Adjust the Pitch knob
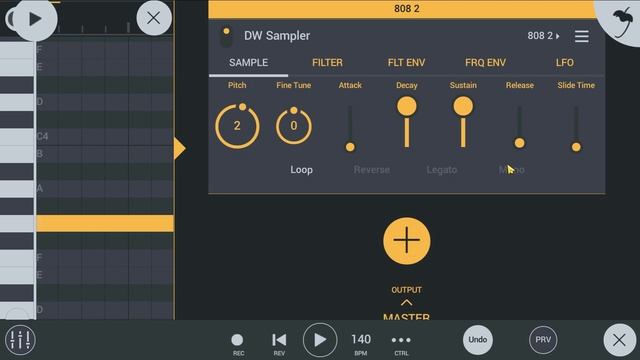 (237, 126)
